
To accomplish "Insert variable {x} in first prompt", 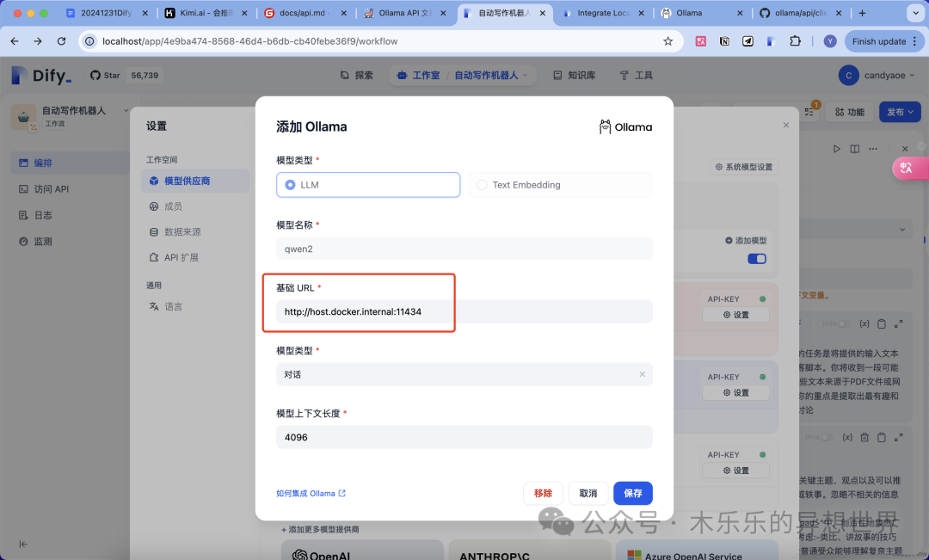I will (x=864, y=323).
